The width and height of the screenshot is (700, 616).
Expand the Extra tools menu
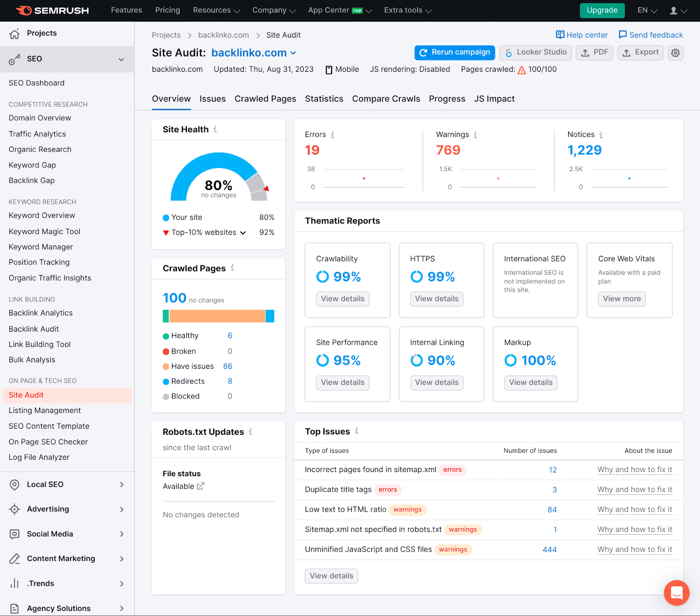pyautogui.click(x=408, y=10)
